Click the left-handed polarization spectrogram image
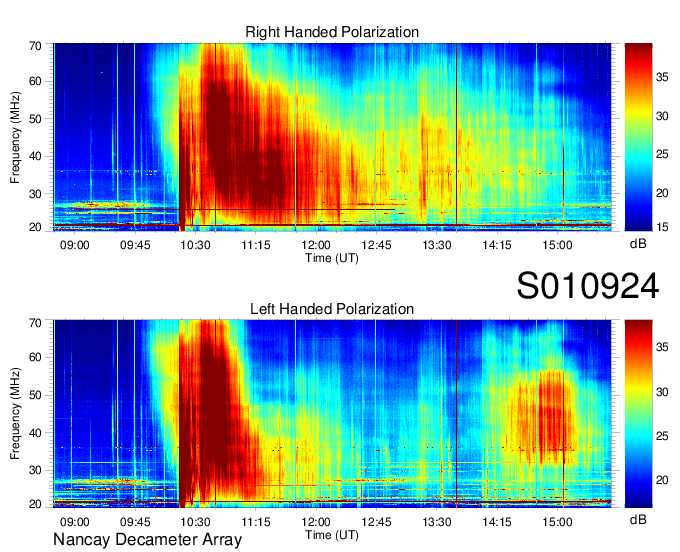The width and height of the screenshot is (680, 552). (332, 414)
